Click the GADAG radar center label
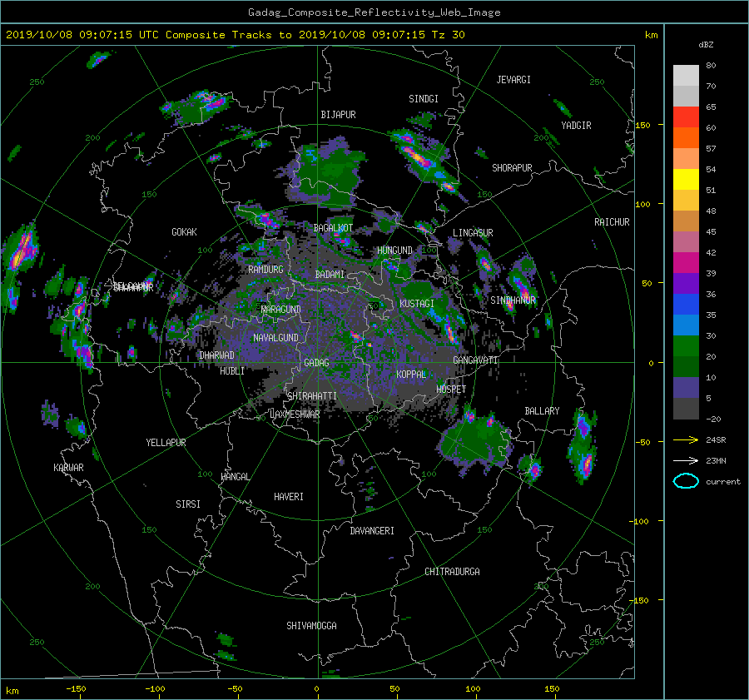 tap(316, 363)
